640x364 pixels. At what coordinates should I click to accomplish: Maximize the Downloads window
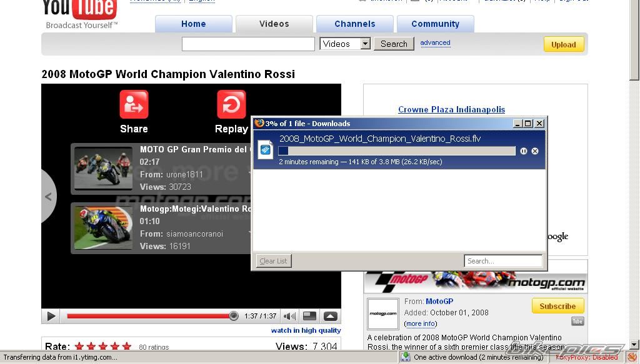528,124
